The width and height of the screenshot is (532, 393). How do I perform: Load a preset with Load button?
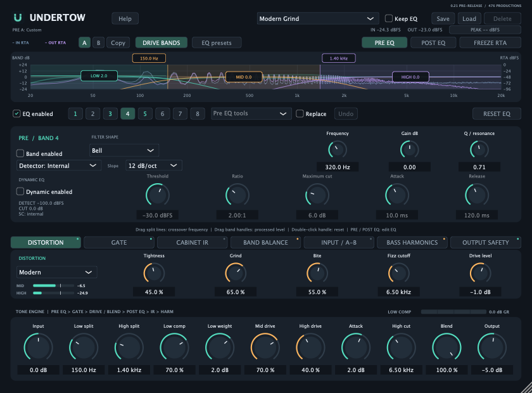click(x=469, y=18)
